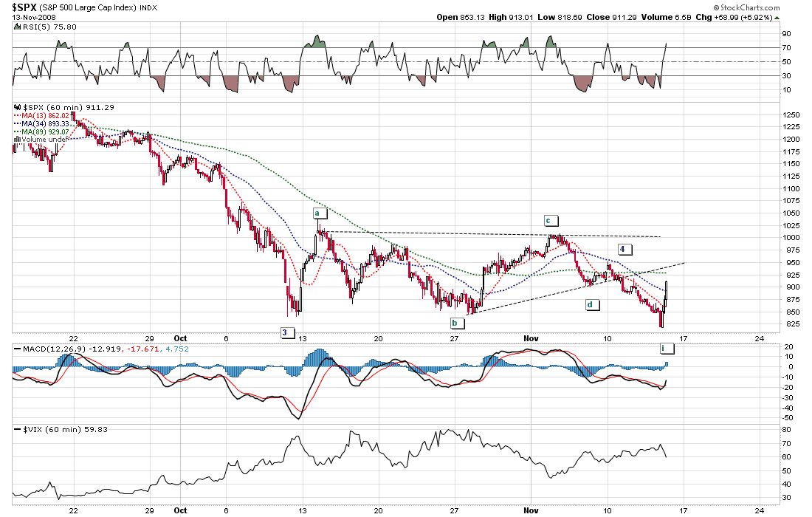Click the candlestick icon beside $SPX (60 min)

(17, 108)
